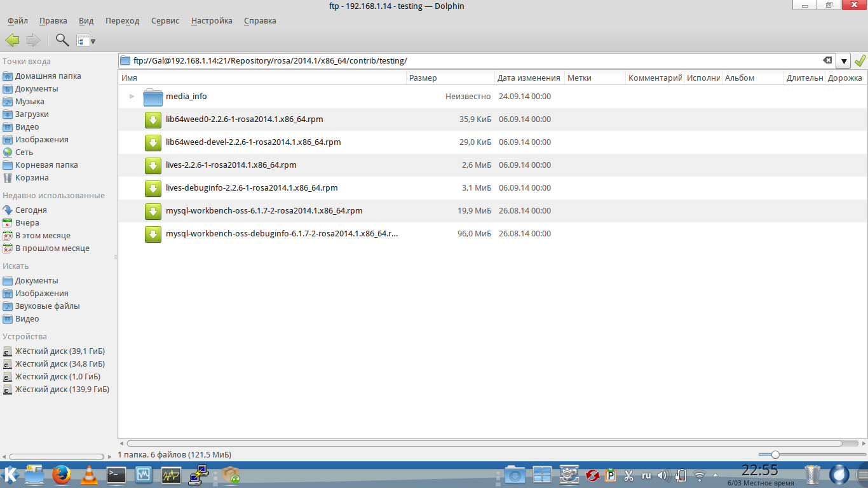
Task: Select the lives-2.2.6-1 rpm package icon
Action: (x=153, y=165)
